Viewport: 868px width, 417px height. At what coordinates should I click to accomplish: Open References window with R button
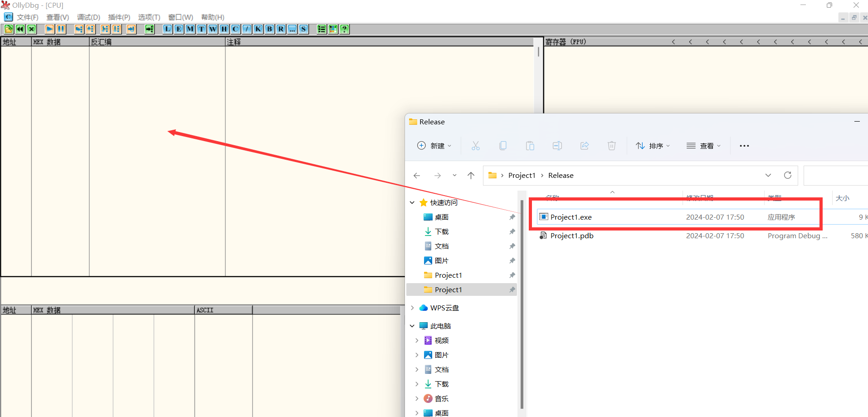point(281,29)
